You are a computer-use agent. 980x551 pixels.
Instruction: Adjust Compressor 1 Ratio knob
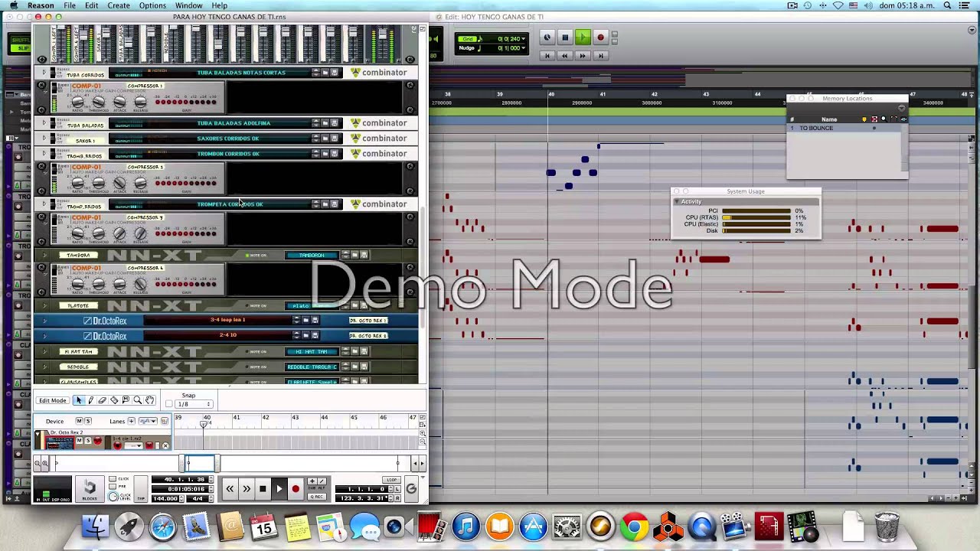78,102
